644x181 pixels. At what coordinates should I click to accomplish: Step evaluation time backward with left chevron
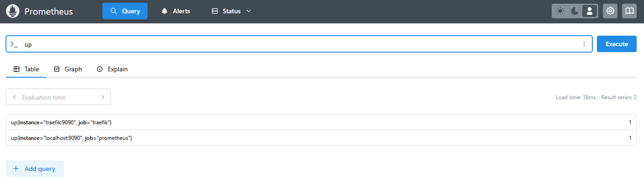click(14, 97)
